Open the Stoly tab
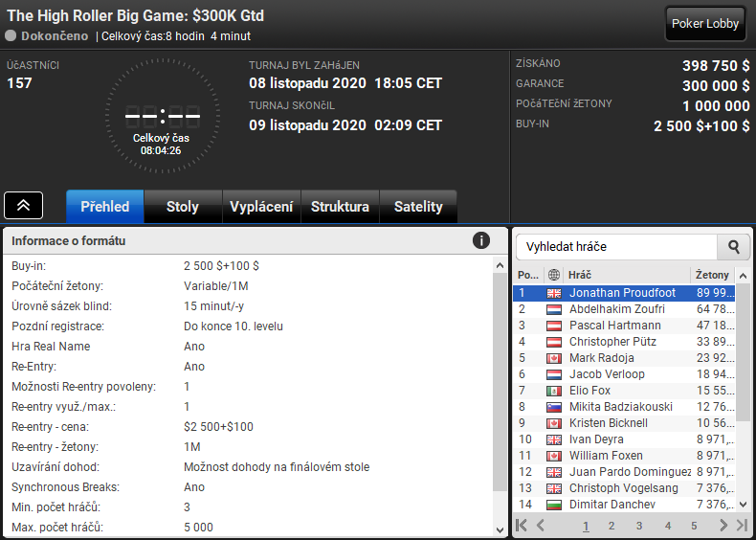 coord(183,207)
